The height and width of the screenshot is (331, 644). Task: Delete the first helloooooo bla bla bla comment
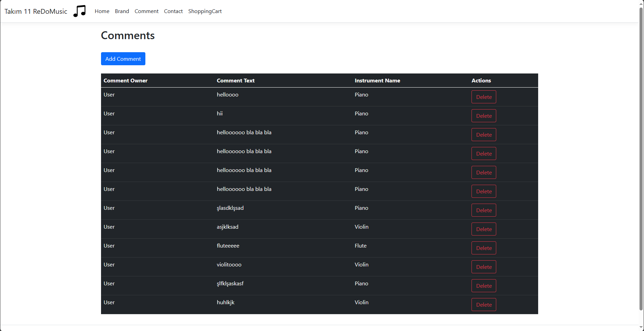(x=484, y=135)
